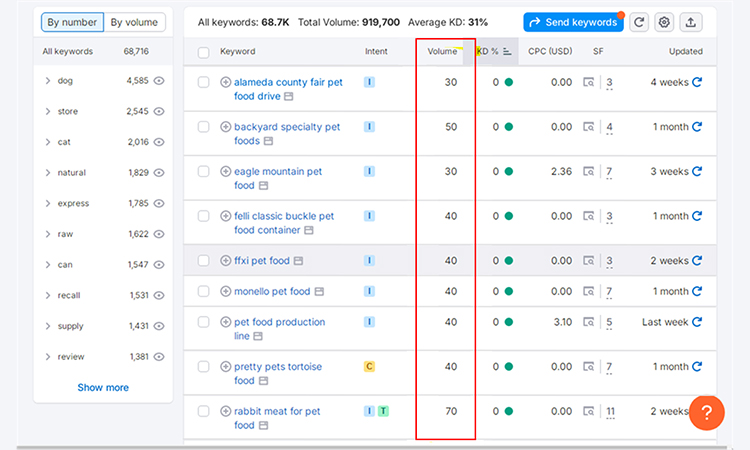Select all keywords with header checkbox
The width and height of the screenshot is (750, 450).
[x=204, y=52]
